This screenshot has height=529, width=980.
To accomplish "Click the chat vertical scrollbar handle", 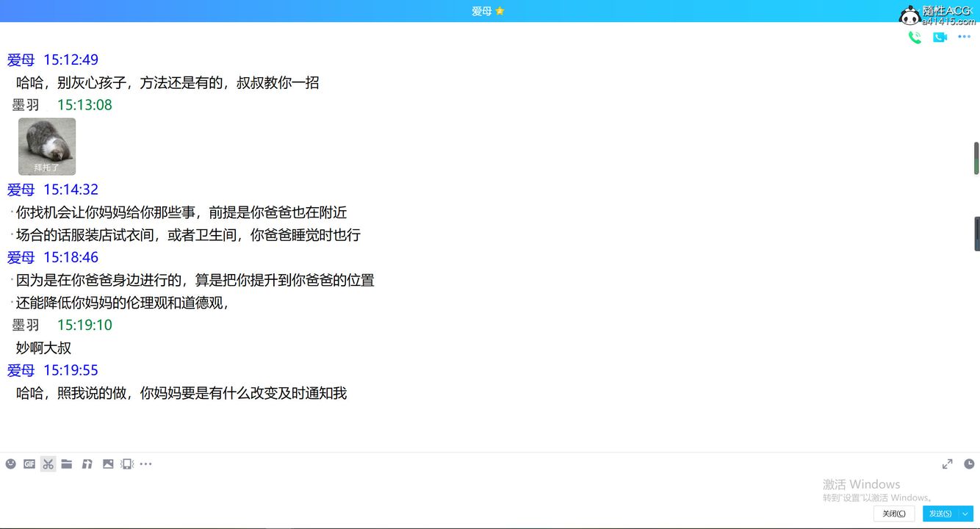I will (976, 158).
